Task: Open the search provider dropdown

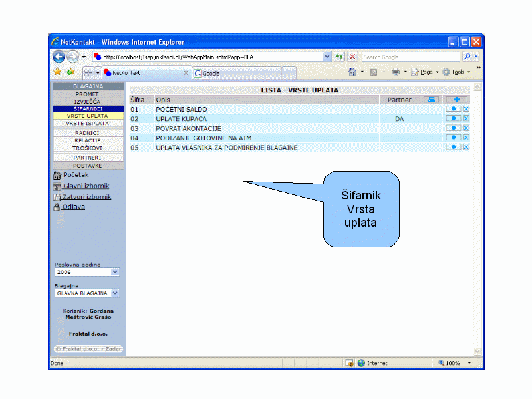Action: pos(476,57)
